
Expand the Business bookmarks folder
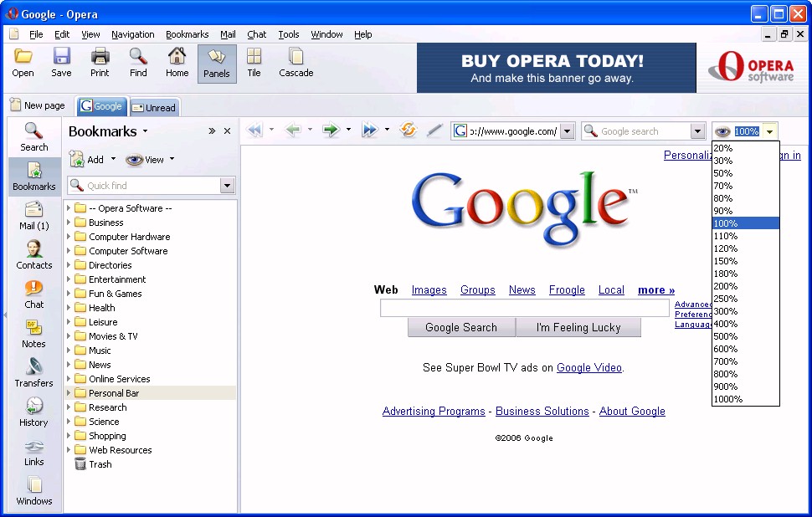[x=69, y=223]
